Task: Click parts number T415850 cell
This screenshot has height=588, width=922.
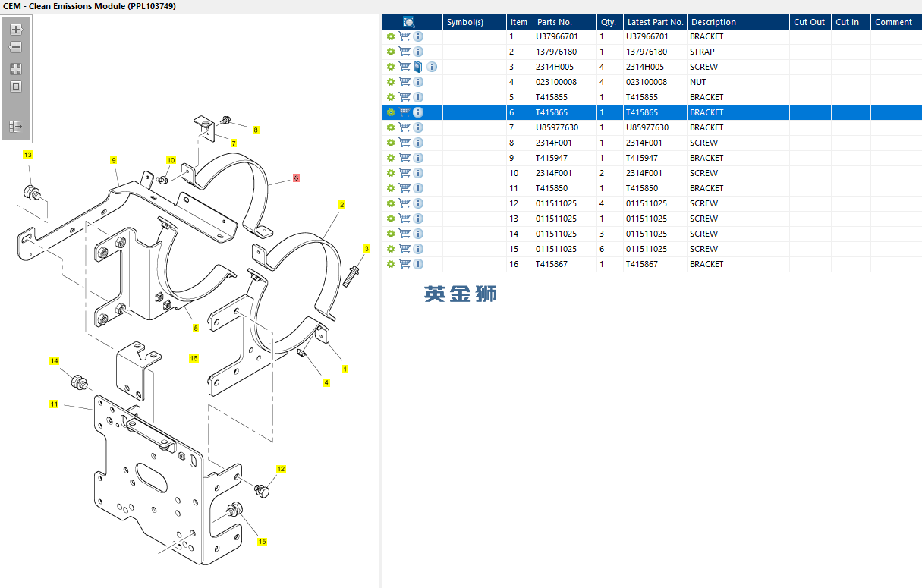Action: (565, 188)
